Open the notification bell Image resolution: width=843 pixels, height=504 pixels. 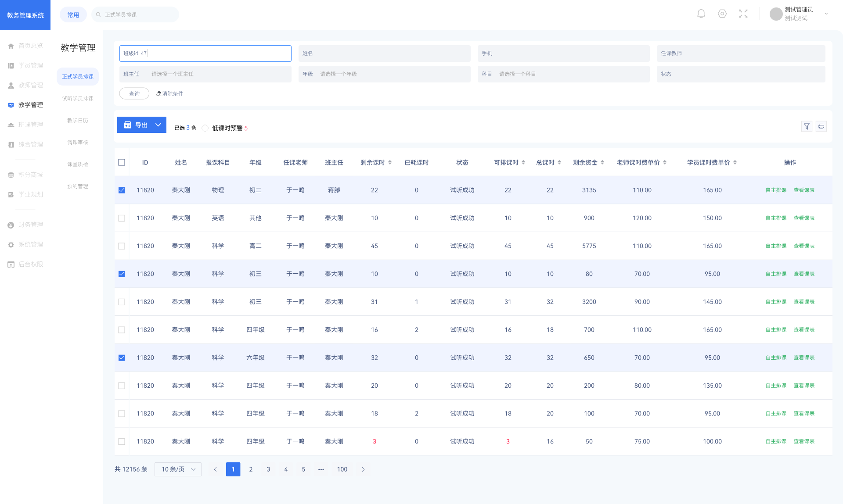click(701, 14)
